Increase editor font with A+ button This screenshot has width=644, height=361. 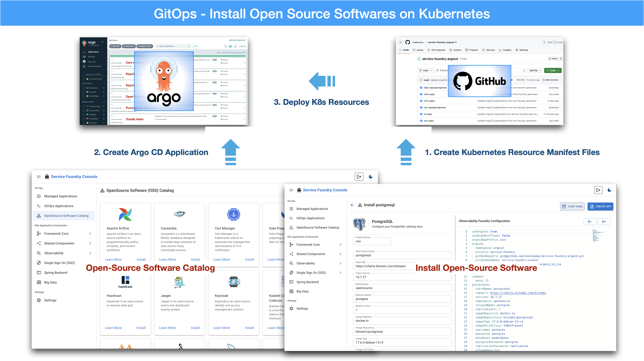[x=604, y=222]
